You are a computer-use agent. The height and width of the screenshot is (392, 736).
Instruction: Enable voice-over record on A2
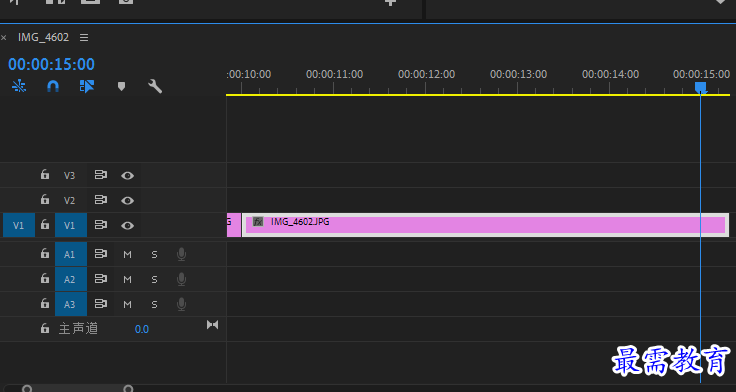pyautogui.click(x=181, y=279)
